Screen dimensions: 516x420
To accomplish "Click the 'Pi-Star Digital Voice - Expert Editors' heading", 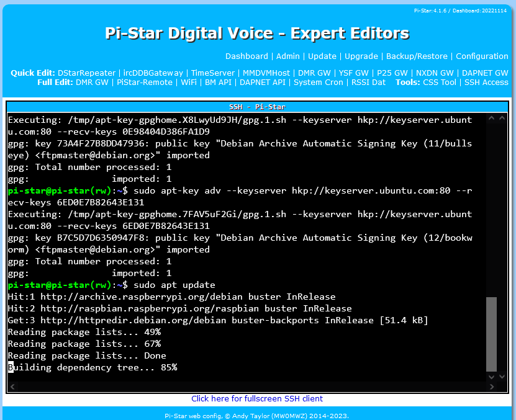I will 257,34.
